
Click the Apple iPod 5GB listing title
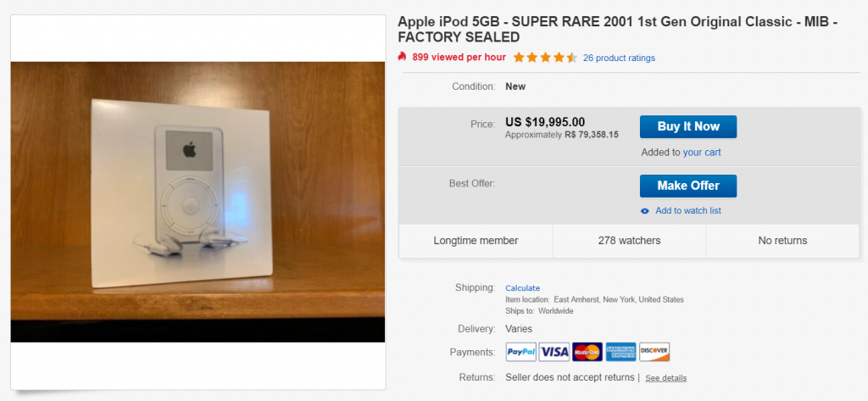[617, 30]
